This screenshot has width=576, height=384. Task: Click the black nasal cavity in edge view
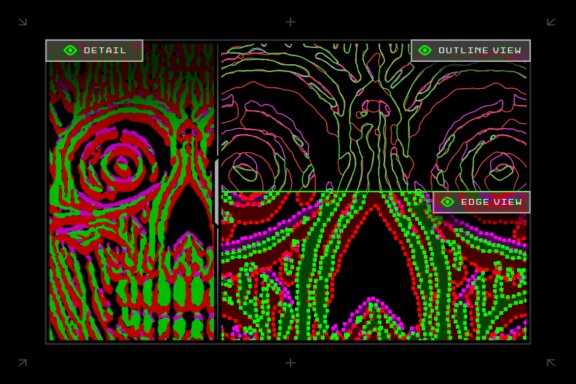pyautogui.click(x=373, y=265)
